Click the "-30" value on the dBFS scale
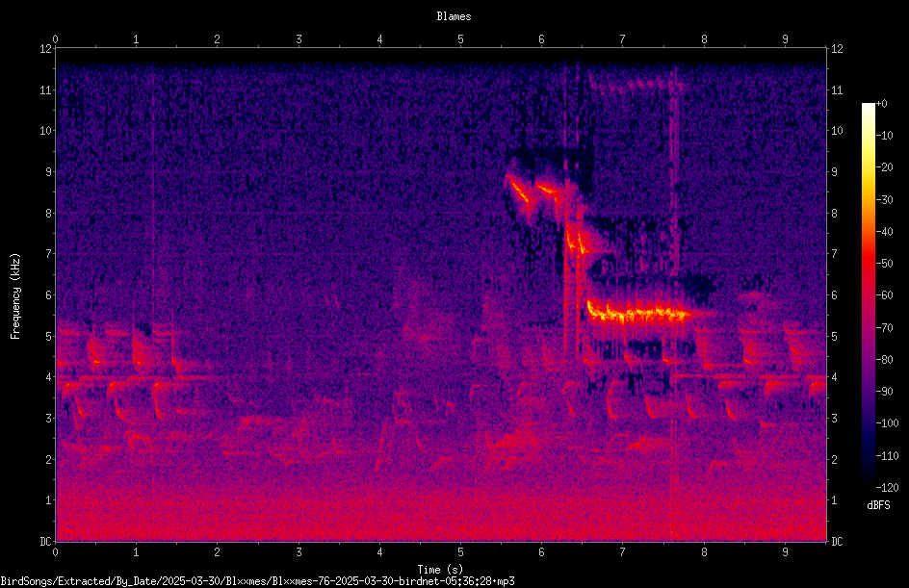The image size is (909, 588). [x=885, y=200]
